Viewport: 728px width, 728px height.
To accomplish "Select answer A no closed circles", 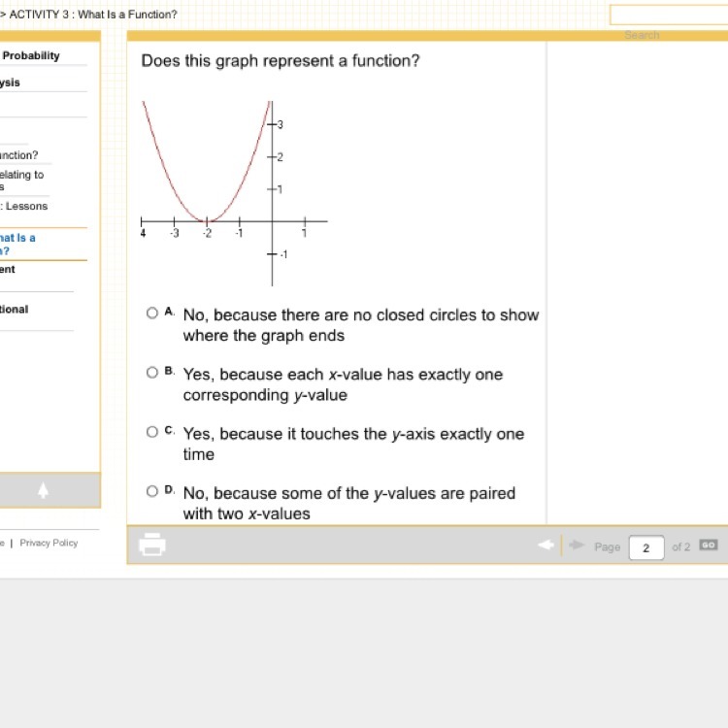I will (x=151, y=313).
